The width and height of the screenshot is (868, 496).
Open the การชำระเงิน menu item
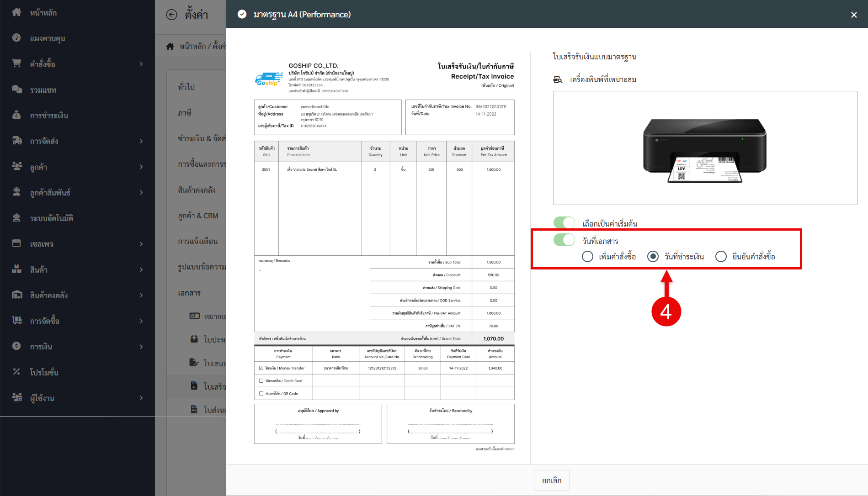[x=49, y=116]
